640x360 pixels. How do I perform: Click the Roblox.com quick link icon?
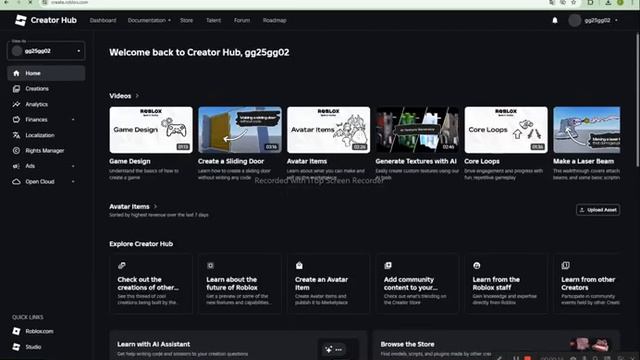16,331
